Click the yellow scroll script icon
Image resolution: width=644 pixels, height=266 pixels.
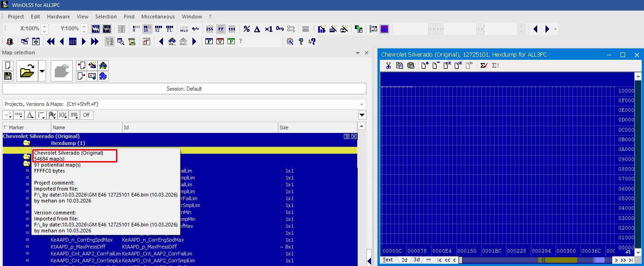coord(132,41)
